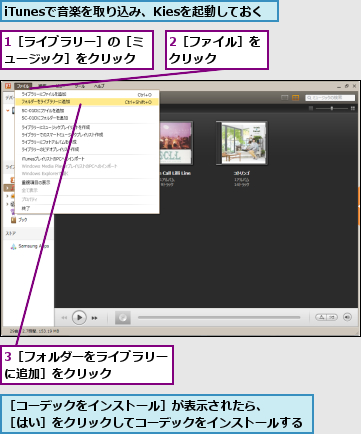The image size is (361, 434).
Task: Create a music playlist in the library via menu
Action: 87,127
